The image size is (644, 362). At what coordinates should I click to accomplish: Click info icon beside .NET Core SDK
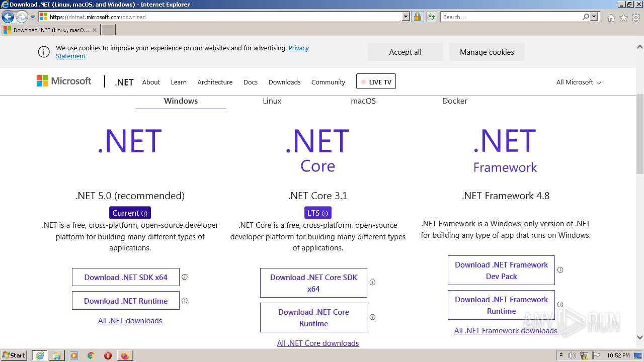[x=372, y=282]
